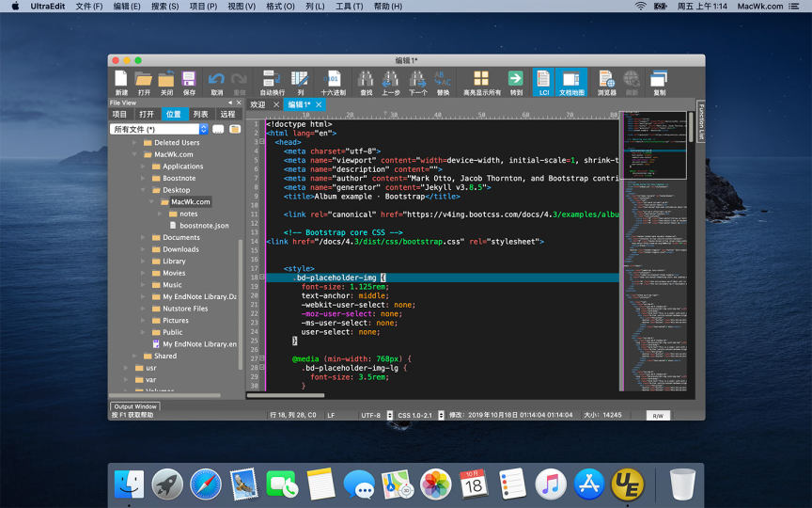The height and width of the screenshot is (508, 812).
Task: Click the 高亮显示所有 (Highlight all) icon
Action: [481, 80]
